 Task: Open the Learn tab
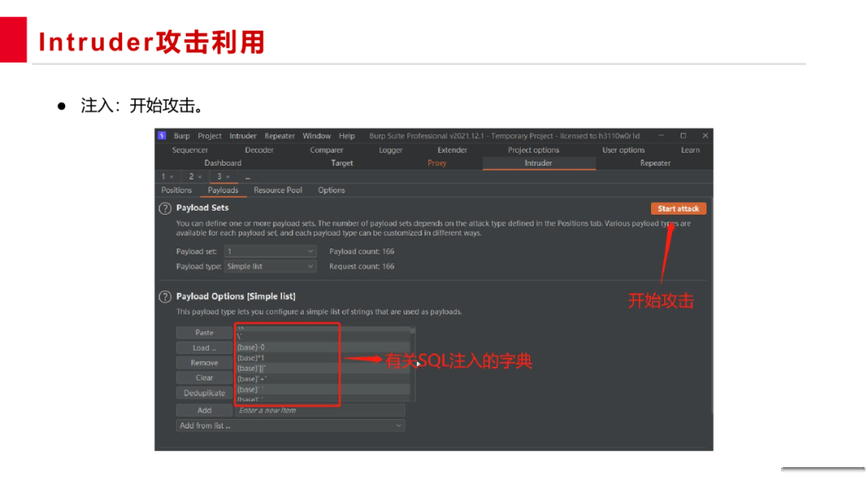[690, 150]
